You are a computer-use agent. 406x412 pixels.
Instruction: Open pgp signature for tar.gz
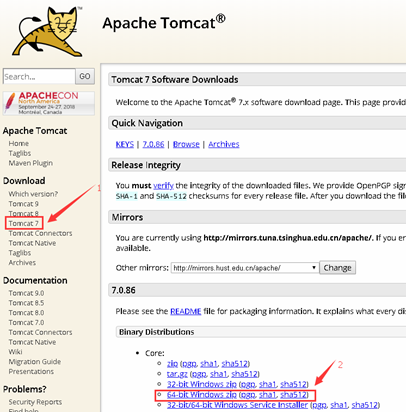[x=199, y=374]
